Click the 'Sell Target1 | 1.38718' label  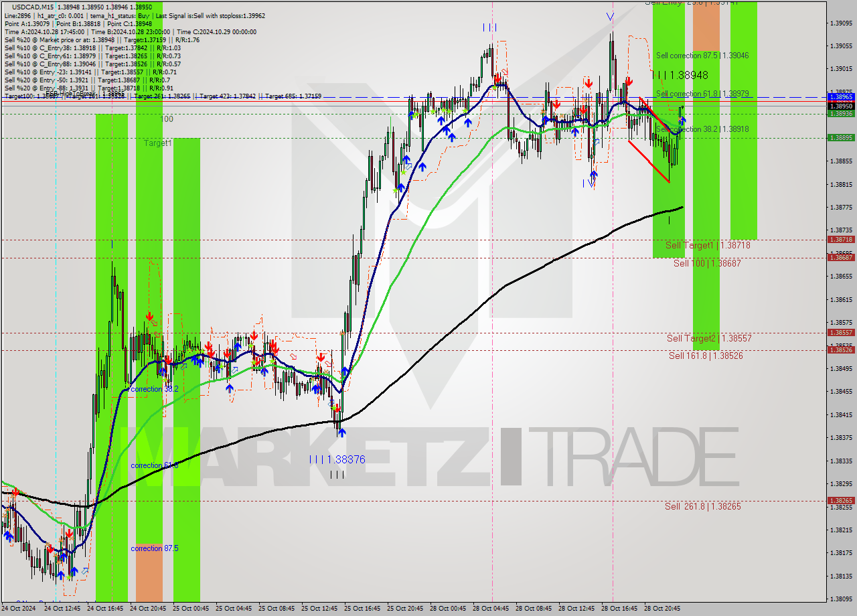708,246
